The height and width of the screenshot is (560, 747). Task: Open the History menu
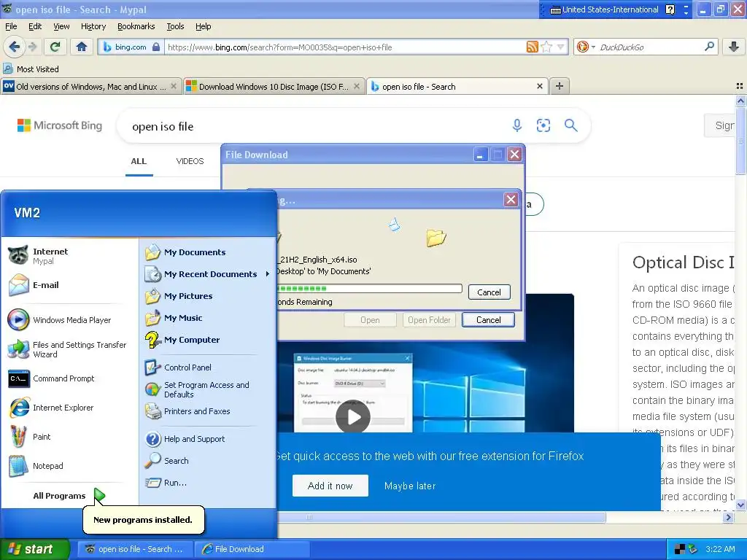(93, 26)
